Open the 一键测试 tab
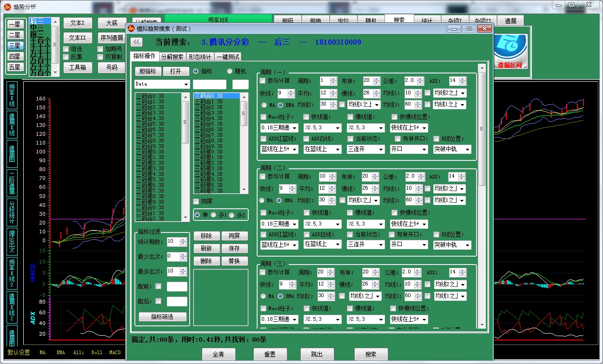The width and height of the screenshot is (603, 364). tap(228, 57)
